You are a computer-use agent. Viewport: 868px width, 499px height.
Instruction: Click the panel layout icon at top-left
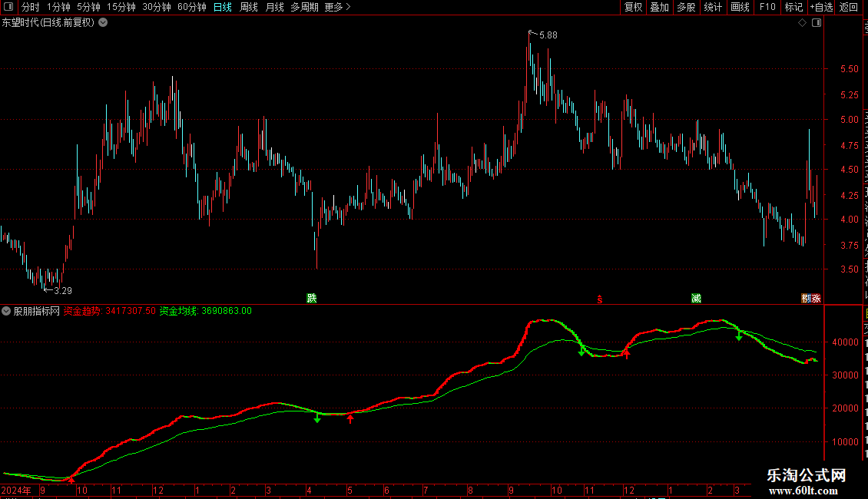(x=8, y=7)
